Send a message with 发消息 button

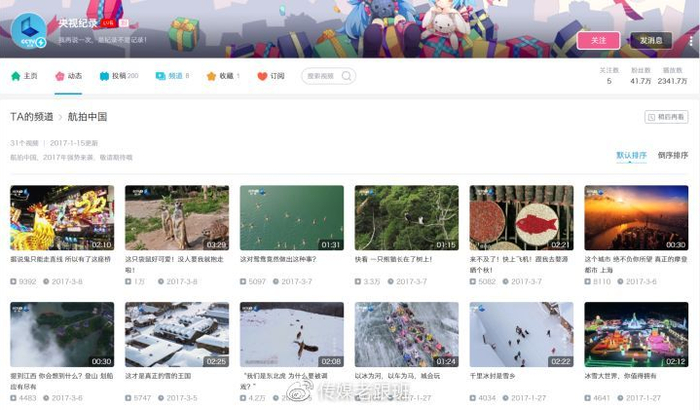tap(650, 40)
